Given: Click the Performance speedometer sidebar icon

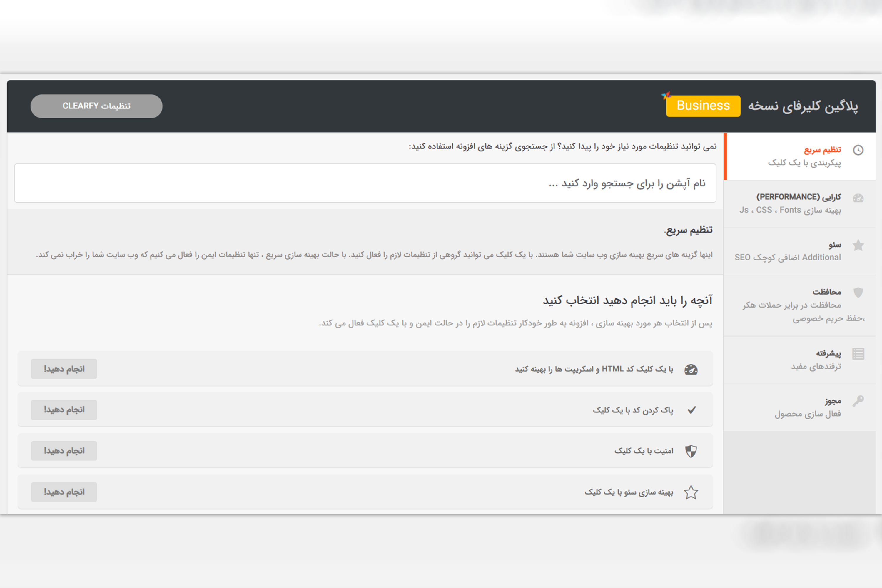Looking at the screenshot, I should [x=858, y=198].
